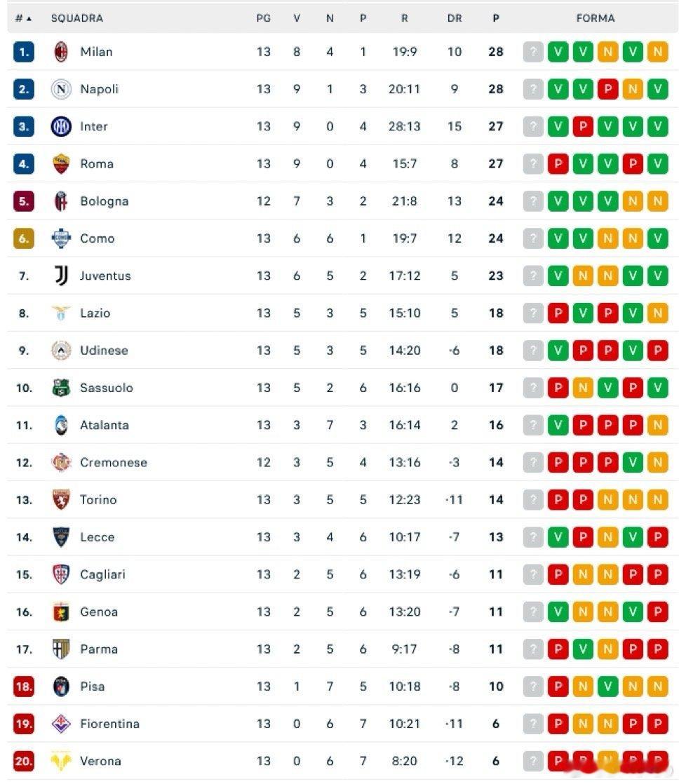
Task: Open Lazio team name link
Action: point(95,313)
